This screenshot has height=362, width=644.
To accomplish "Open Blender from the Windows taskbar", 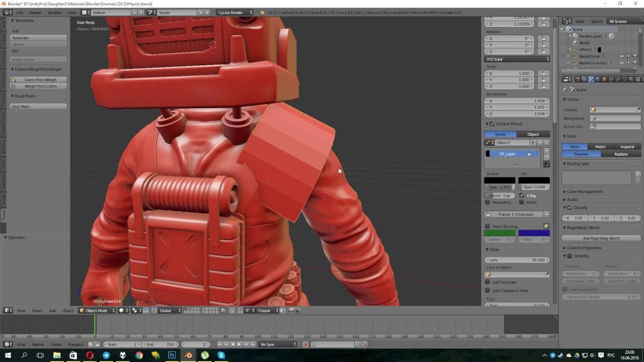I will click(x=188, y=355).
